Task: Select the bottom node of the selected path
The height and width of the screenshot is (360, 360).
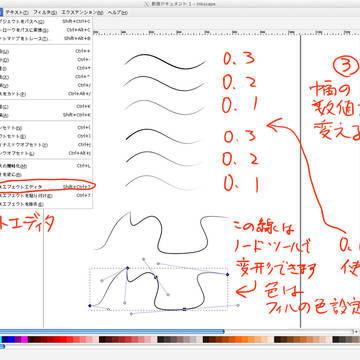Action: (x=184, y=309)
